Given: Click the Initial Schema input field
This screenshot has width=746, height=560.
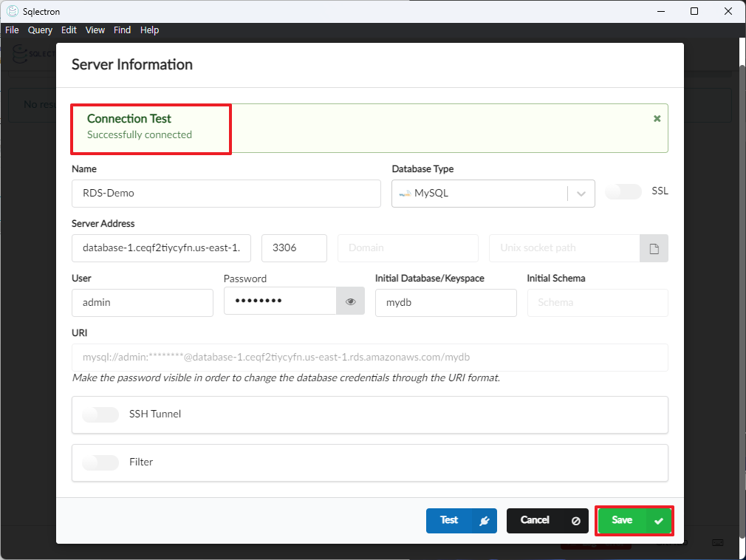Looking at the screenshot, I should [598, 303].
